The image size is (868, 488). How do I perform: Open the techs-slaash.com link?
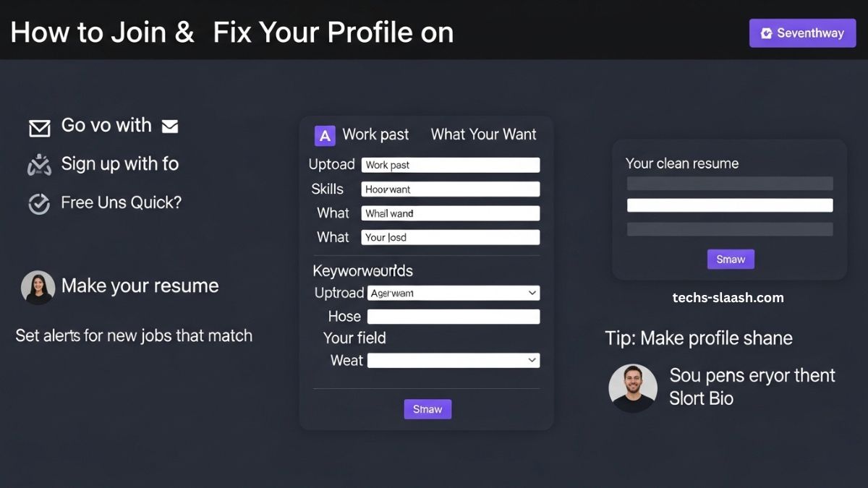728,297
